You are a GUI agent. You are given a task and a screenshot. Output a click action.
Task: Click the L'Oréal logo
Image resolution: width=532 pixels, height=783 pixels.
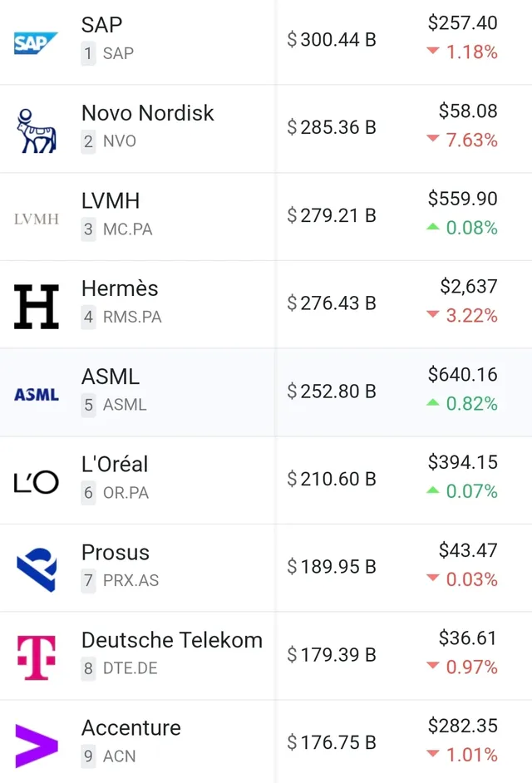[36, 481]
